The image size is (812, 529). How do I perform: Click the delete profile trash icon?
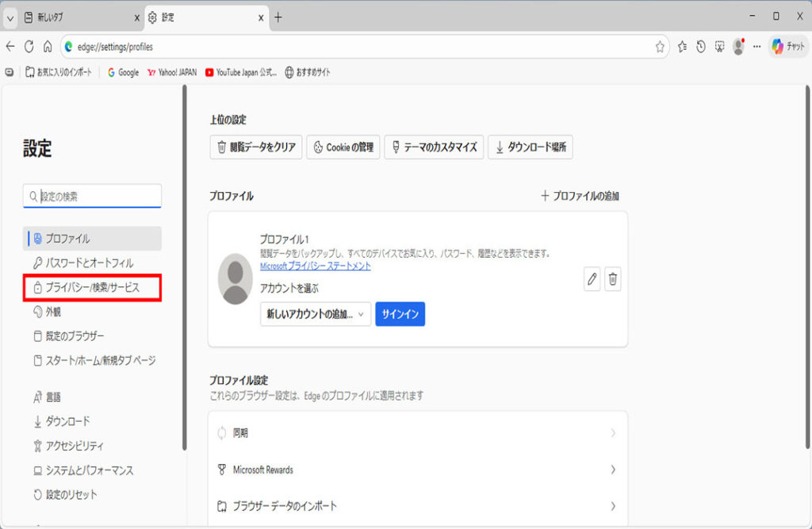[613, 279]
